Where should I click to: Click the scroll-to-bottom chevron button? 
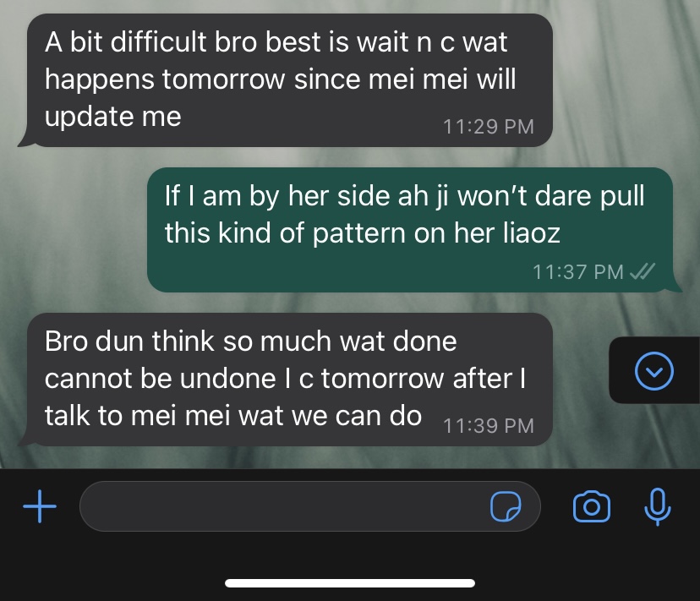[x=654, y=371]
